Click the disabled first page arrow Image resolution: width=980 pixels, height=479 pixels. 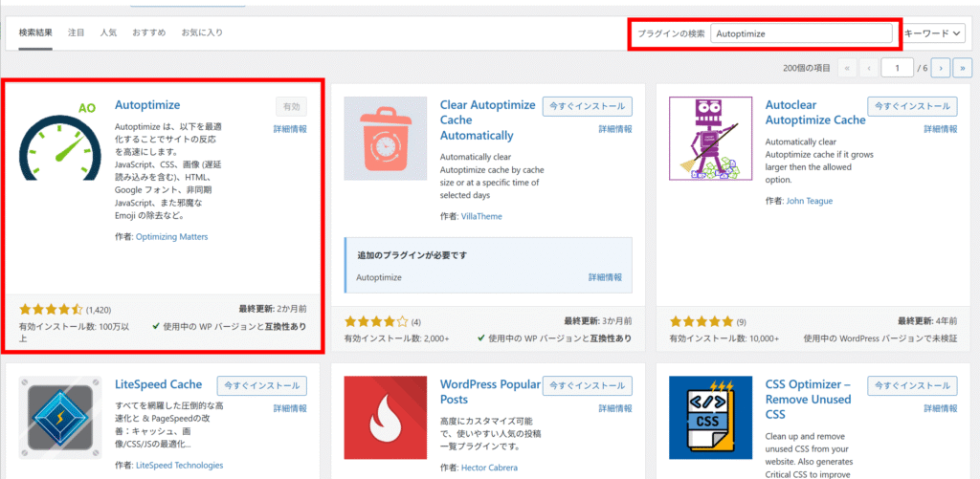(x=847, y=68)
